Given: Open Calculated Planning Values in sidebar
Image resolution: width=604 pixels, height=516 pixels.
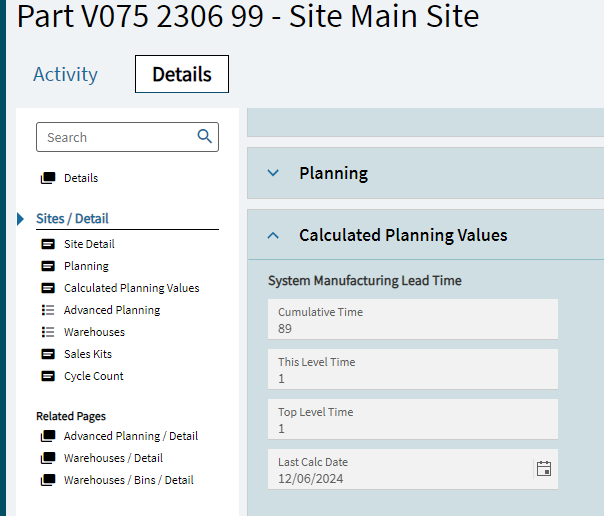Looking at the screenshot, I should [x=131, y=288].
